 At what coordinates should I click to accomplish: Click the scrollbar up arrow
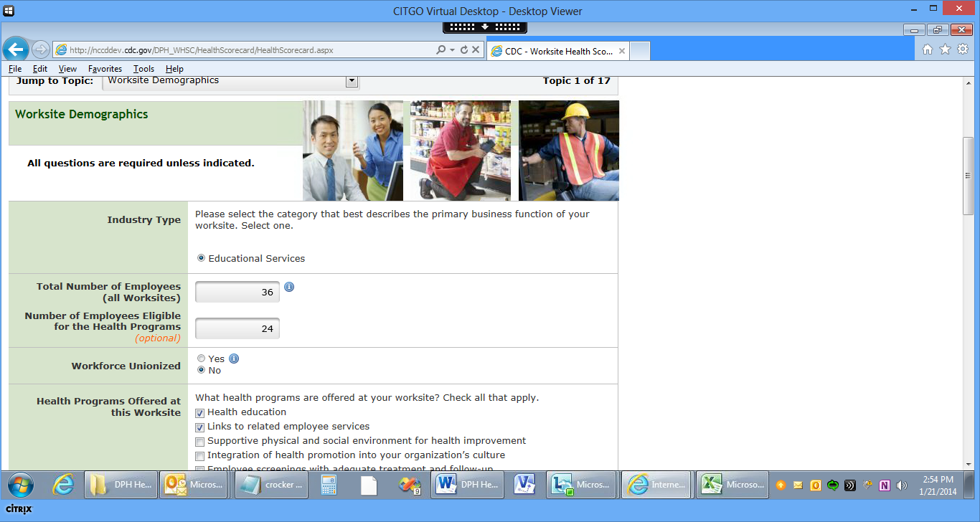click(x=967, y=82)
